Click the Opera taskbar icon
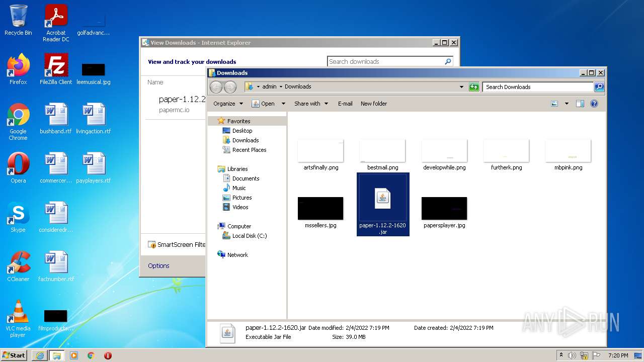644x362 pixels. click(108, 355)
